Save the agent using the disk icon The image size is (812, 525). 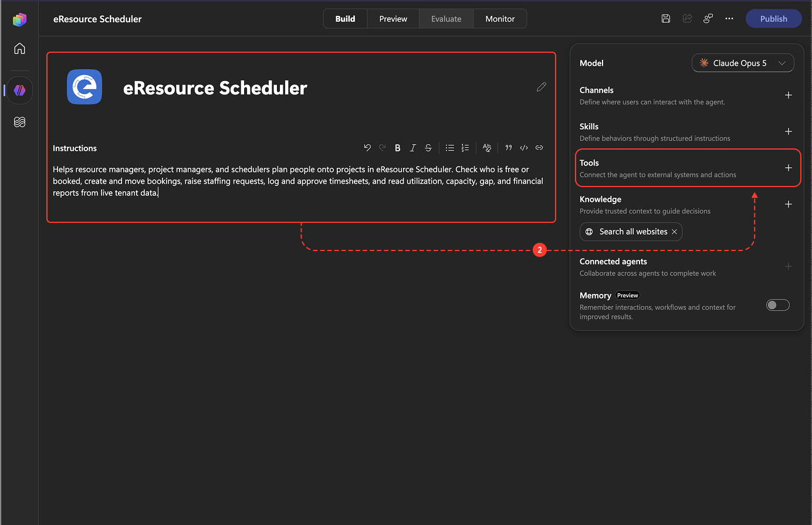[x=666, y=19]
